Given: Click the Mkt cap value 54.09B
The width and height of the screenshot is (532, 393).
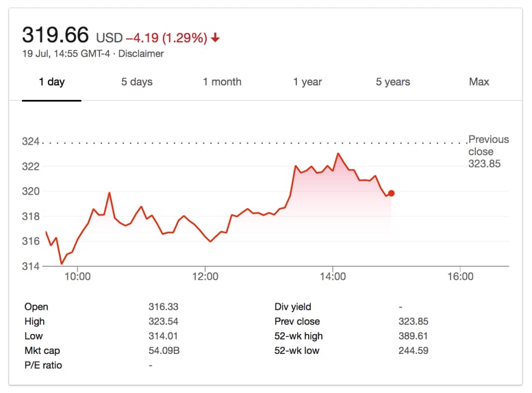Looking at the screenshot, I should tap(164, 351).
